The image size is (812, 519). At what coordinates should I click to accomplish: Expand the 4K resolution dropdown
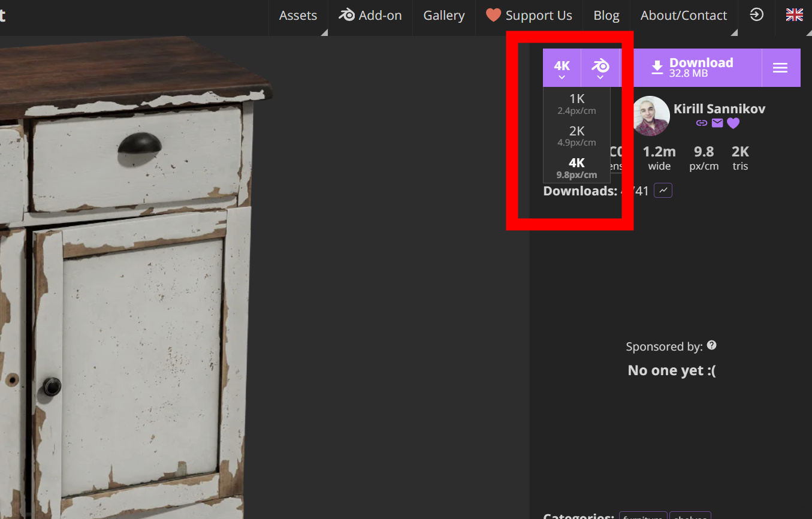(562, 68)
